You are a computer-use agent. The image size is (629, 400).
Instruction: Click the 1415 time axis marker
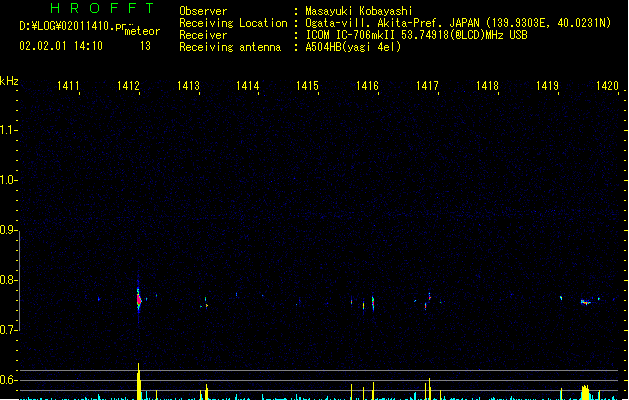(x=307, y=86)
